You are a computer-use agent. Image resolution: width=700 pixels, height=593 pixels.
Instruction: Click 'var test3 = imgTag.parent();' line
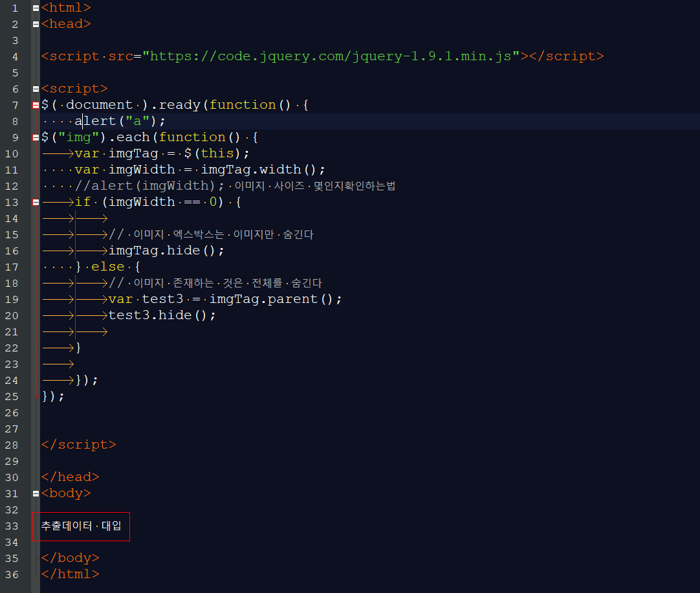pos(225,299)
